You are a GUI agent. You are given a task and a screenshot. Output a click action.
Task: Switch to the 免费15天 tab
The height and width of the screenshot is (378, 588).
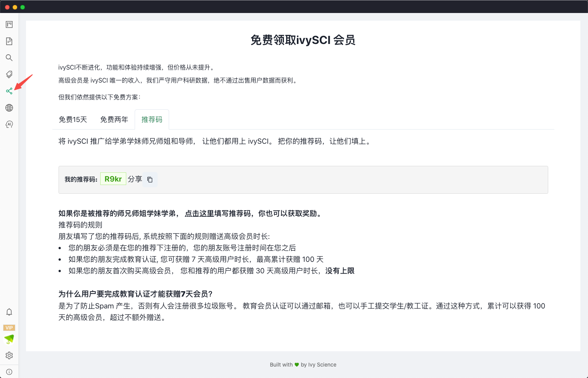[x=73, y=120]
